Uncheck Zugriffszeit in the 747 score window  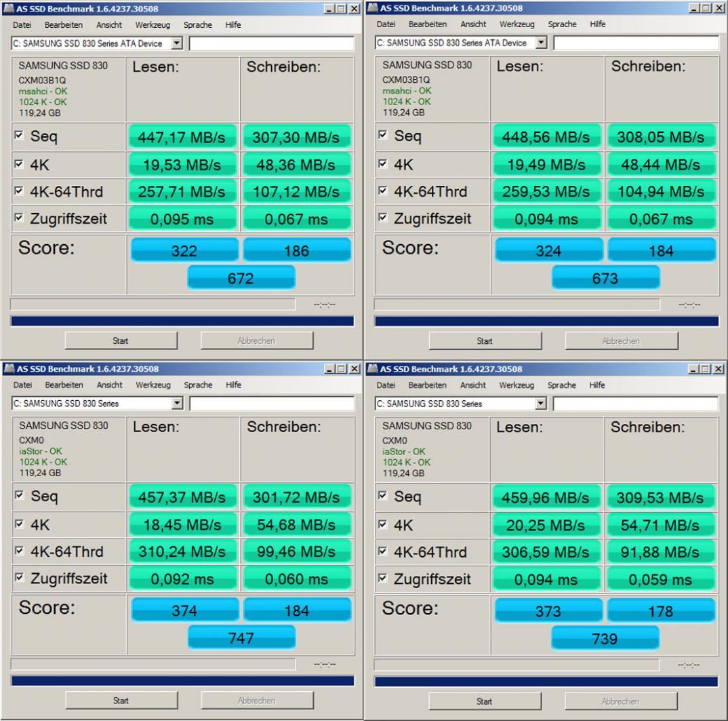pyautogui.click(x=20, y=578)
